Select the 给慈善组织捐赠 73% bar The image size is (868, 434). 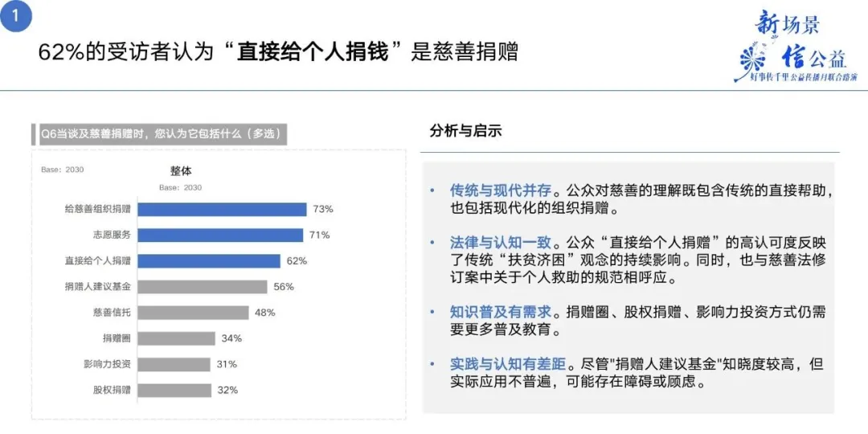click(222, 209)
